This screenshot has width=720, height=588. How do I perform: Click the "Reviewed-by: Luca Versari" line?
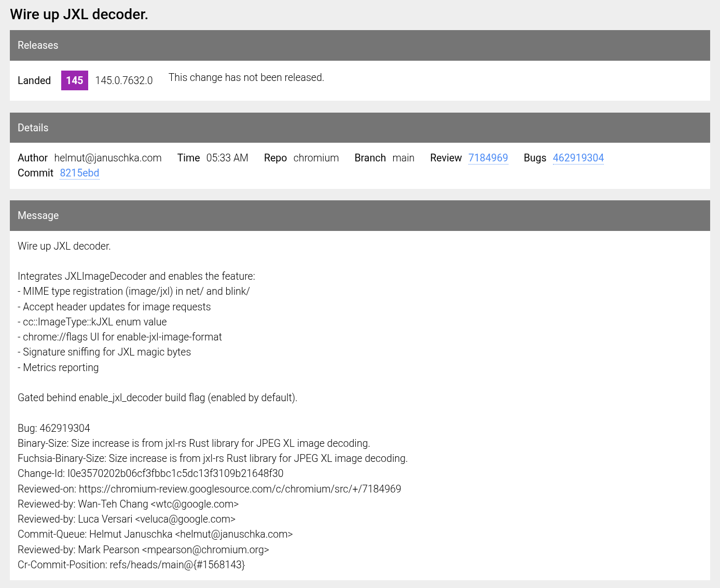(127, 519)
